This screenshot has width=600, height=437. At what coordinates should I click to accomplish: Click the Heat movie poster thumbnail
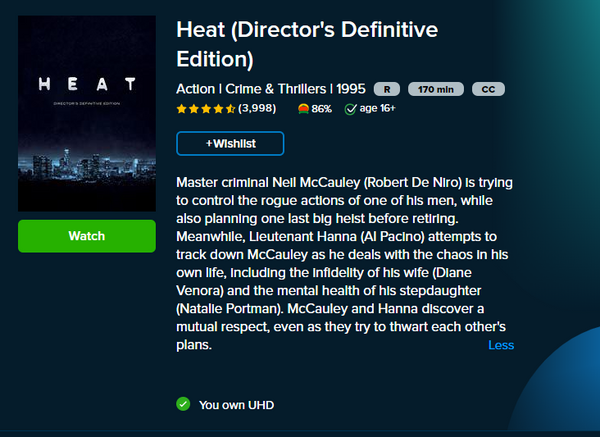click(x=87, y=112)
